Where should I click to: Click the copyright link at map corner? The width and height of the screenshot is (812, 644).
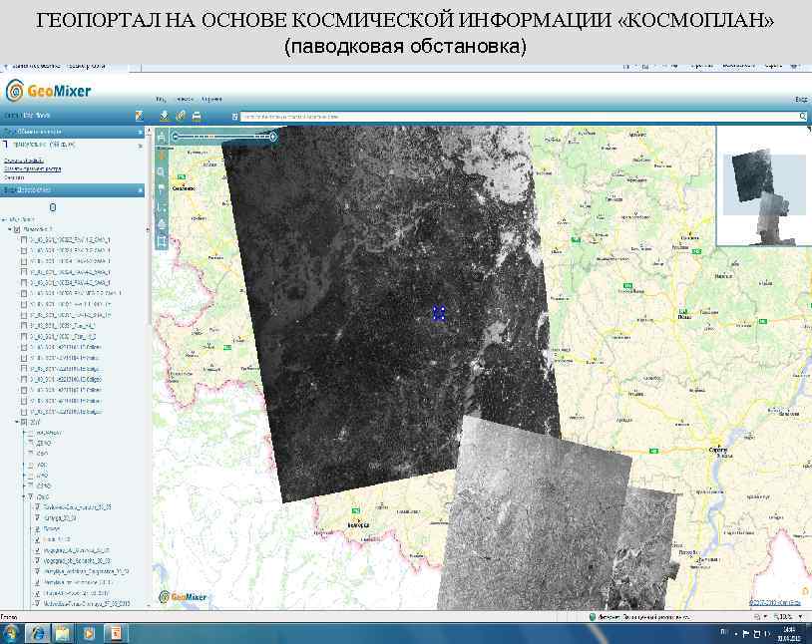(x=774, y=602)
